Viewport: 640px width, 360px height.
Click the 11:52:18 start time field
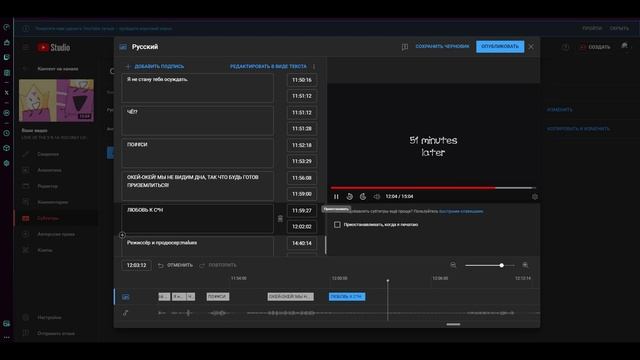click(302, 145)
